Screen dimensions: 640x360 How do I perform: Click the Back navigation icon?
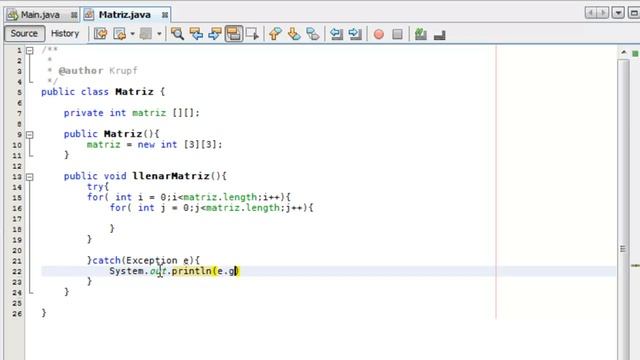(120, 34)
